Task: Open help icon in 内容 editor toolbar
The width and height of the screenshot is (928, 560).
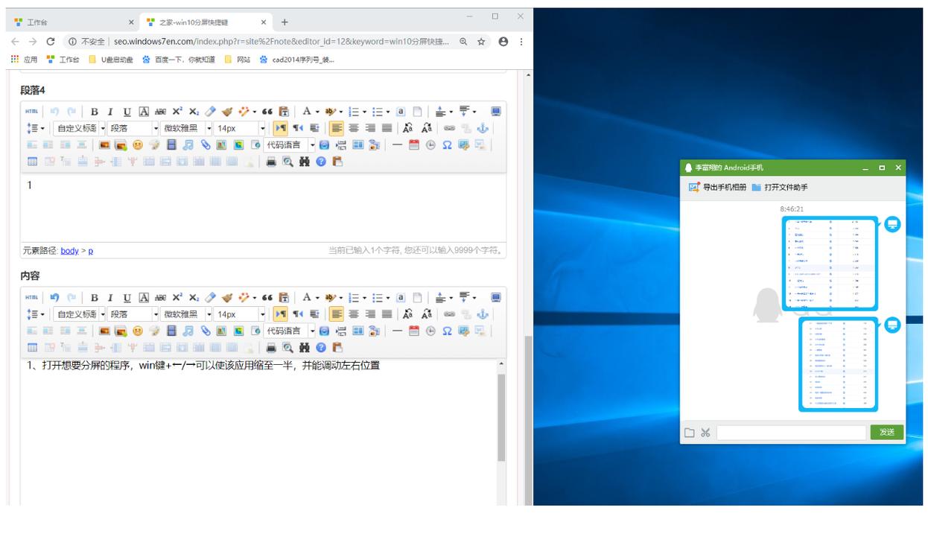Action: [x=321, y=347]
